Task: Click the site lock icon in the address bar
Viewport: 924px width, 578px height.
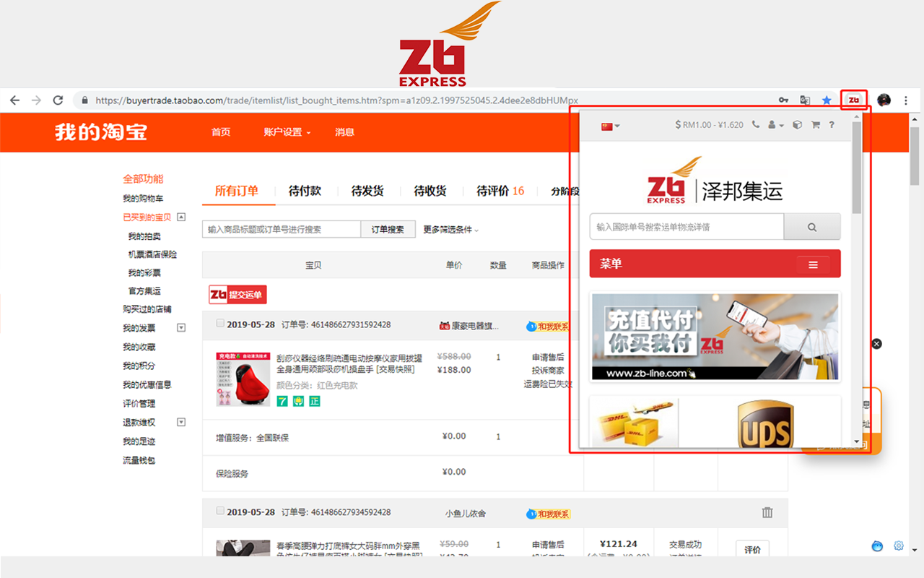Action: (x=85, y=100)
